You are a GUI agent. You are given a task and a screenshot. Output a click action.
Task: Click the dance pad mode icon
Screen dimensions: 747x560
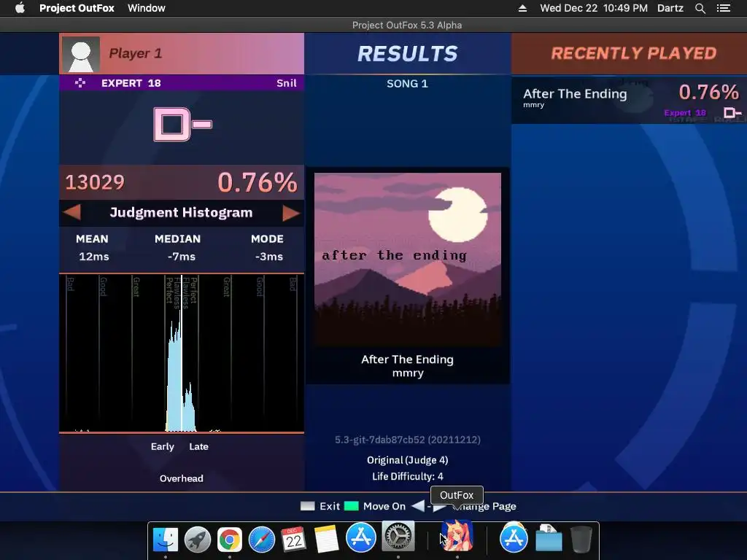pyautogui.click(x=80, y=83)
